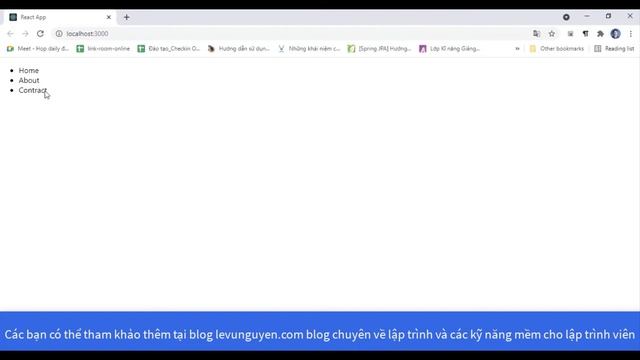Open the Đào tạo_Checkin bookmark

tap(169, 49)
